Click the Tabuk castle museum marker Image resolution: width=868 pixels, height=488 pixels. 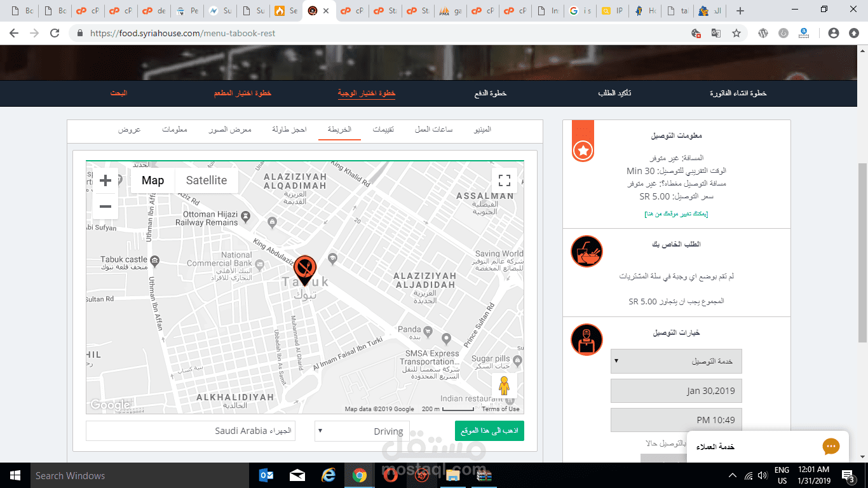pos(154,260)
